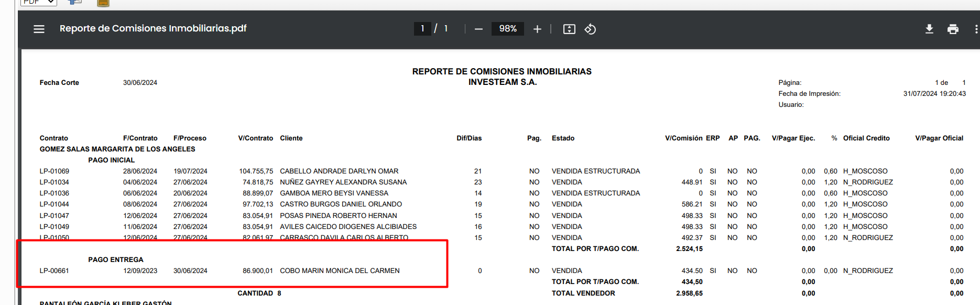Click contract LP-00661 under PAGO ENTREGA
Viewport: 980px width, 305px height.
click(x=55, y=271)
